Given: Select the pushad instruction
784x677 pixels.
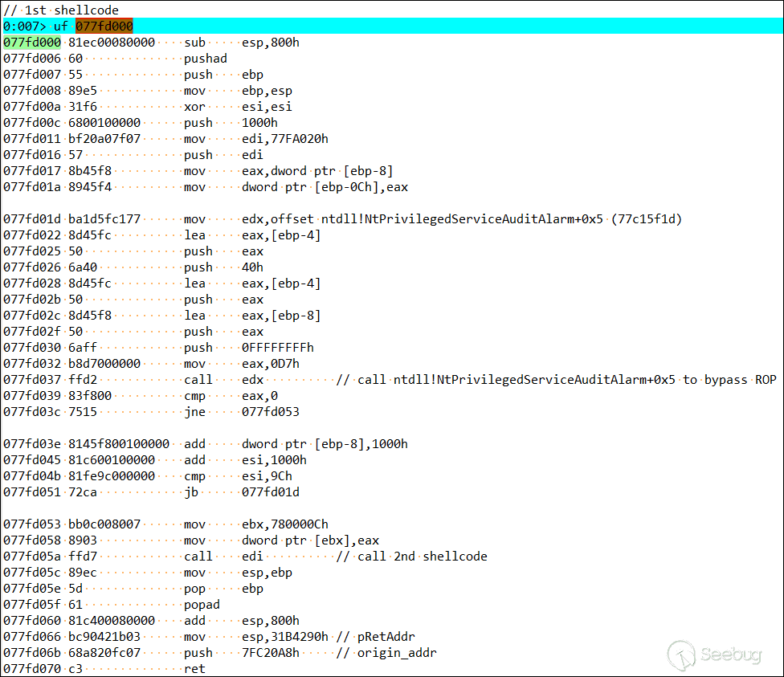Looking at the screenshot, I should pyautogui.click(x=206, y=59).
